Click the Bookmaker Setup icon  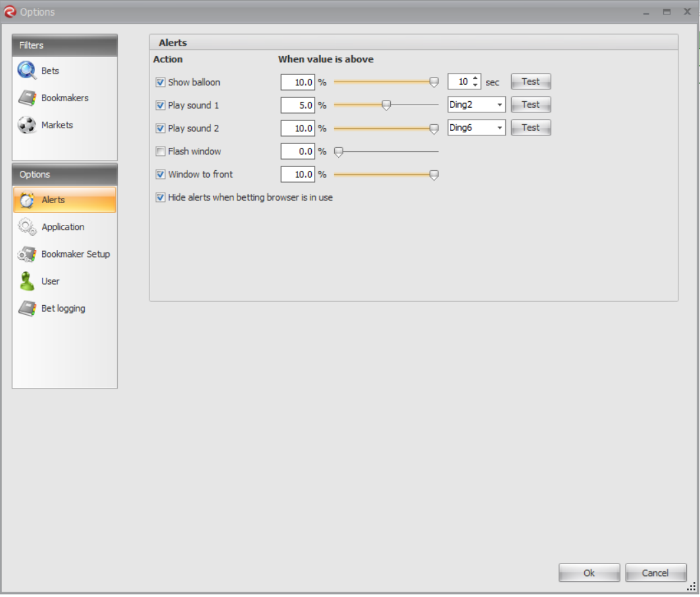point(27,254)
